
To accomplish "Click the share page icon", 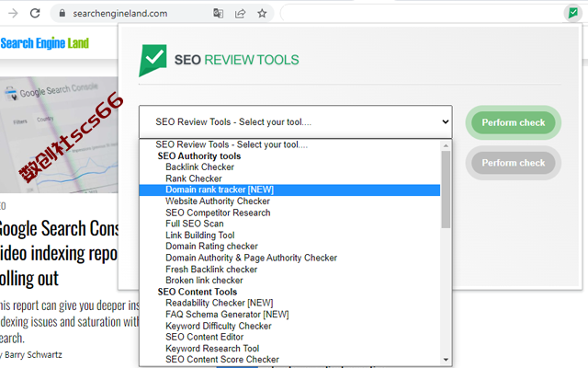I will [x=240, y=14].
